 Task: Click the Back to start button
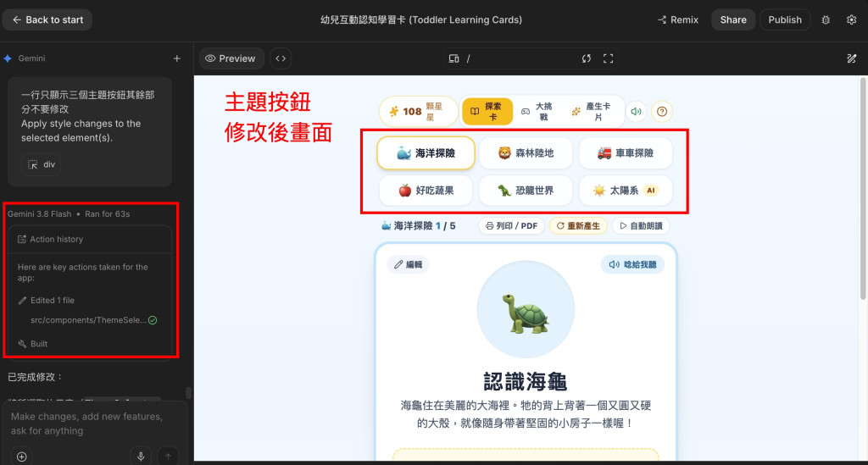[47, 20]
